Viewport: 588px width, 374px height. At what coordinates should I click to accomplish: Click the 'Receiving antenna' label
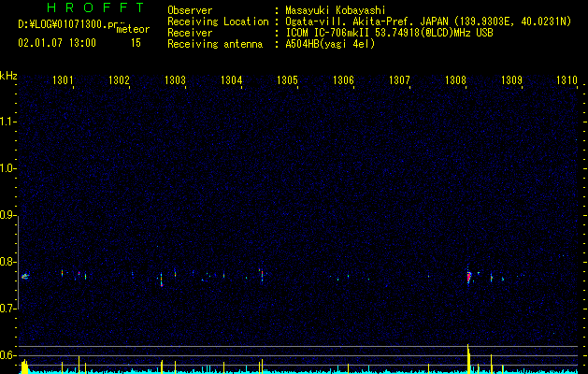[215, 44]
